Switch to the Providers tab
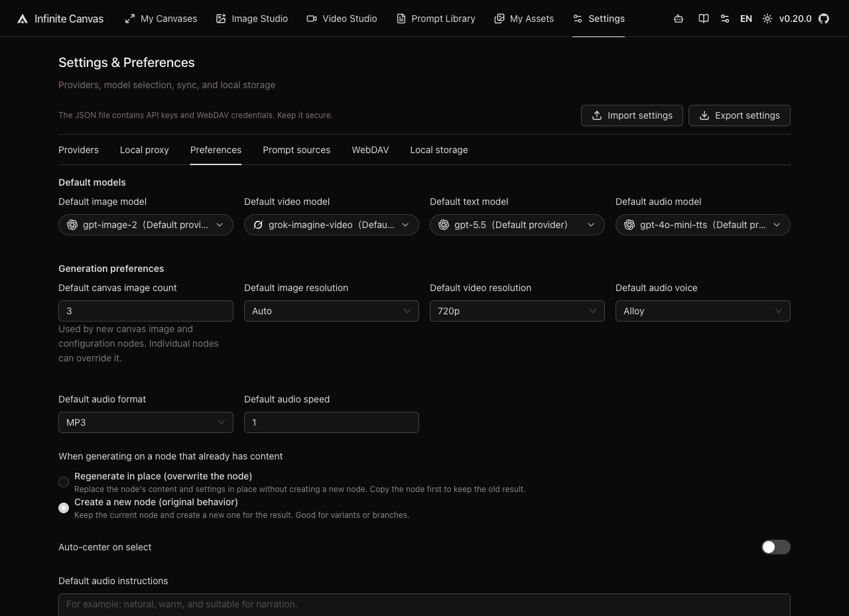Image resolution: width=849 pixels, height=616 pixels. click(x=78, y=150)
